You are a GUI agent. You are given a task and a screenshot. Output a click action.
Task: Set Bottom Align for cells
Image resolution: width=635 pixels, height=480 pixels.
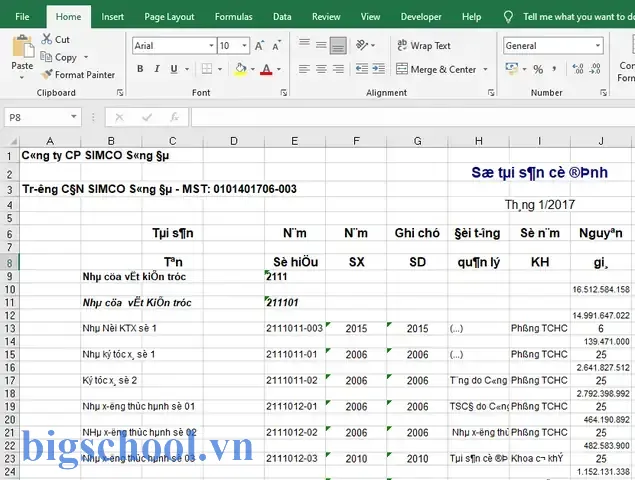tap(338, 45)
